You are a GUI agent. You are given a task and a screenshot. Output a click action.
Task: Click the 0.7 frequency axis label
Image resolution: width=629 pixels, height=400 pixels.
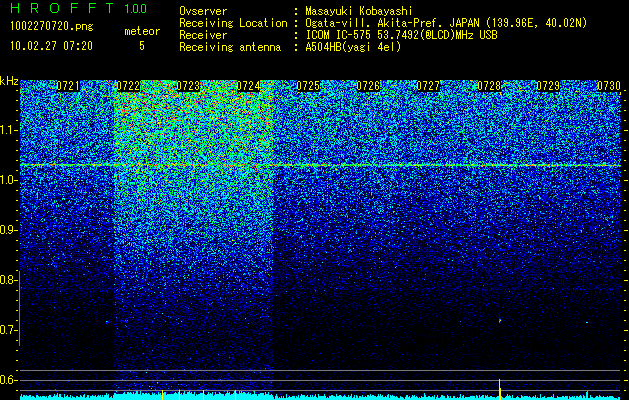click(x=7, y=331)
